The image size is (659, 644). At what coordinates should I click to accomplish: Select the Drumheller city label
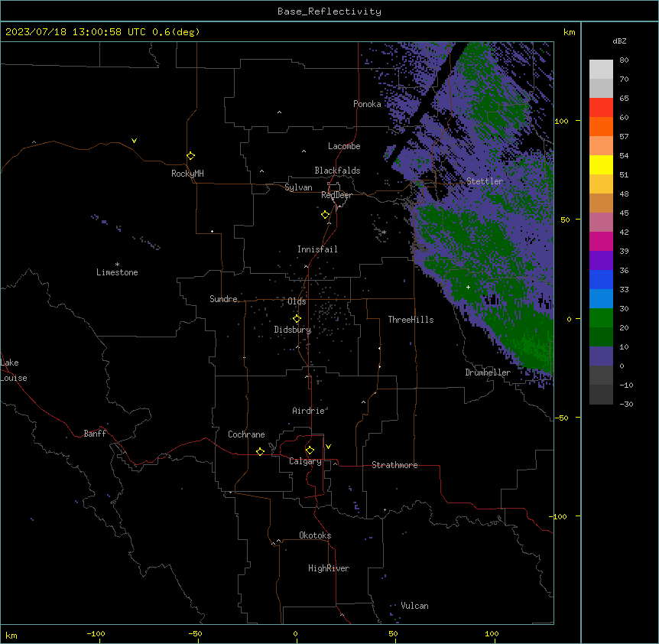pyautogui.click(x=488, y=372)
